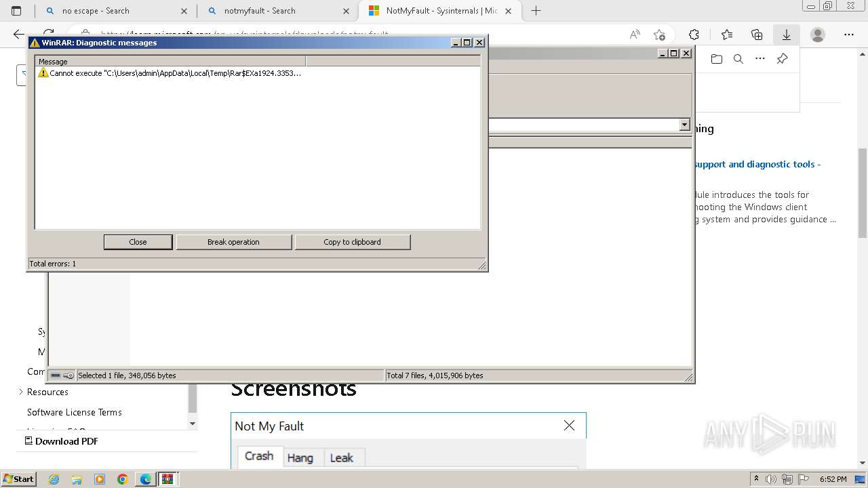Open a new browser tab
Image resolution: width=868 pixels, height=488 pixels.
536,11
